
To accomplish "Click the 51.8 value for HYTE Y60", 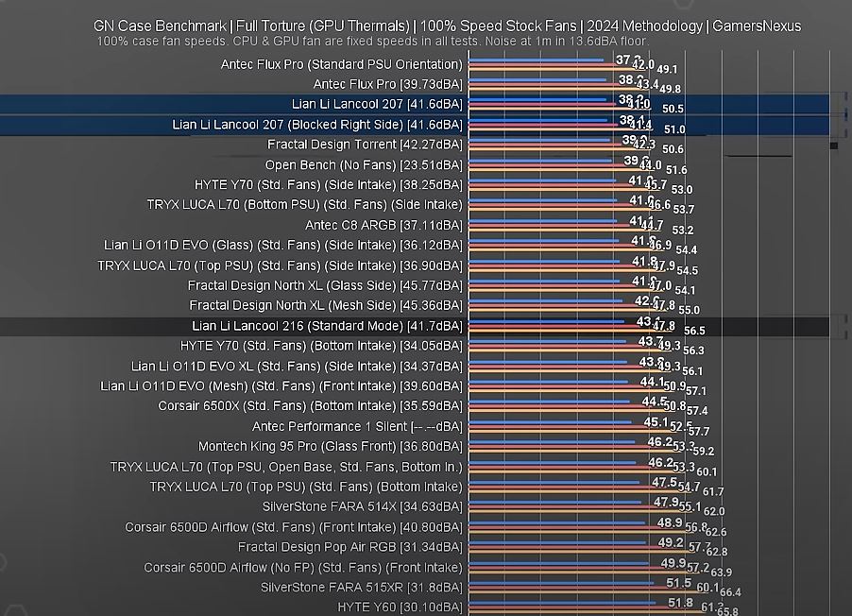I will coord(681,603).
